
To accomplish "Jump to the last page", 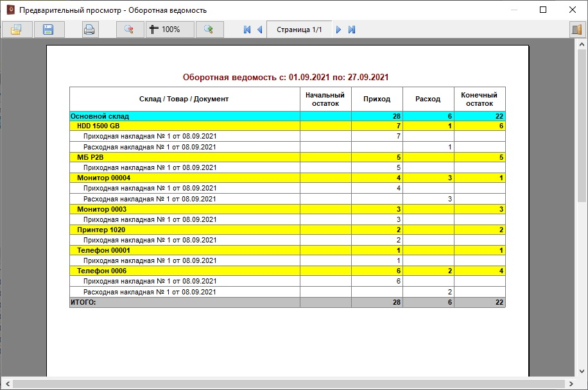I will (351, 30).
